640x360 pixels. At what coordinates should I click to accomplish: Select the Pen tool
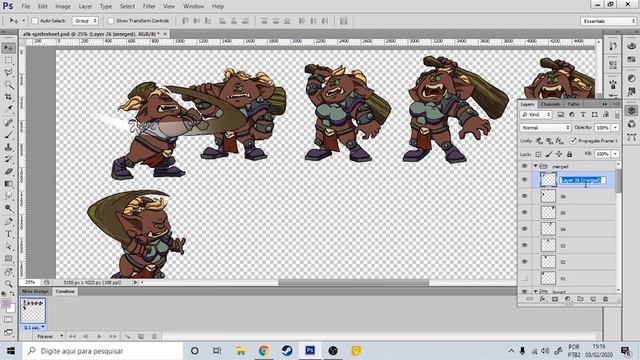click(8, 222)
